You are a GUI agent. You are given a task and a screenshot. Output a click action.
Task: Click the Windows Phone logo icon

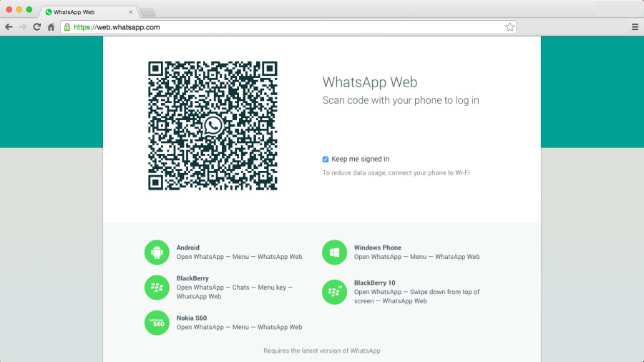point(334,252)
